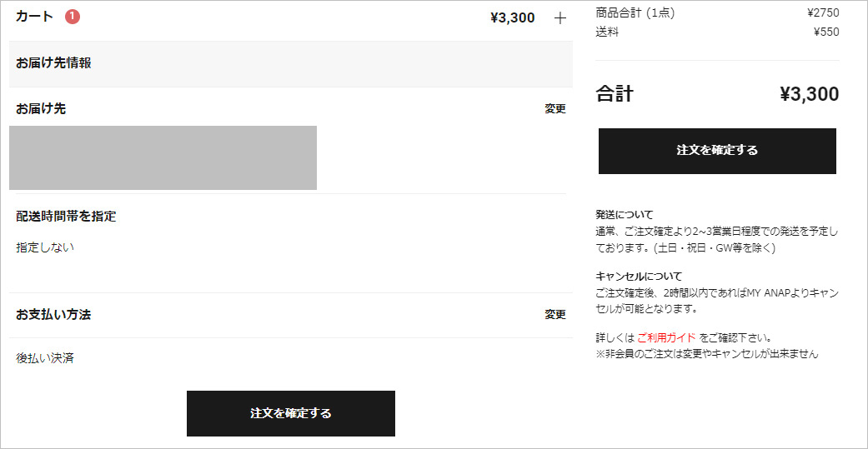Click the お支払い方法 heading

pyautogui.click(x=53, y=314)
